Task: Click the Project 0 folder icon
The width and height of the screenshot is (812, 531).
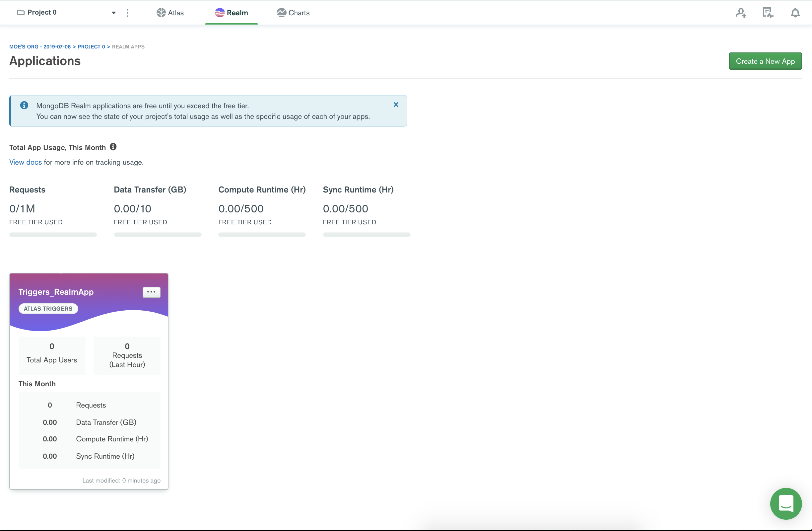Action: [x=21, y=13]
